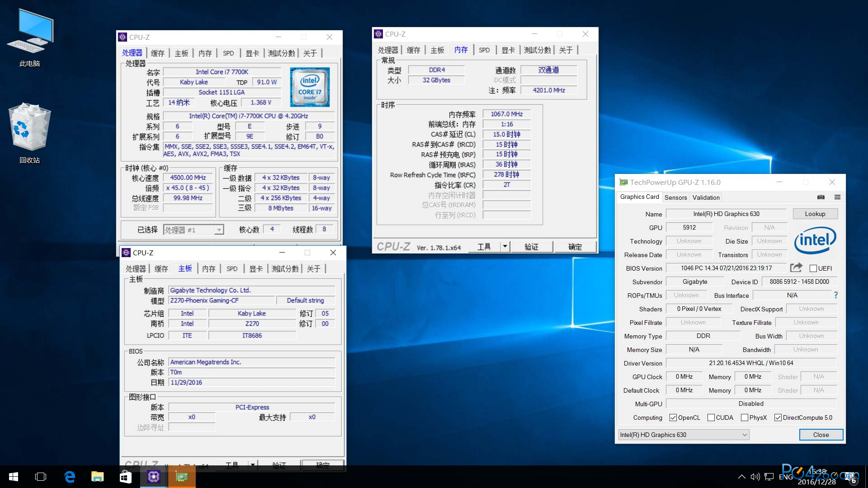Click the Intel Core i7 badge in CPU-Z
This screenshot has width=868, height=488.
pyautogui.click(x=310, y=87)
